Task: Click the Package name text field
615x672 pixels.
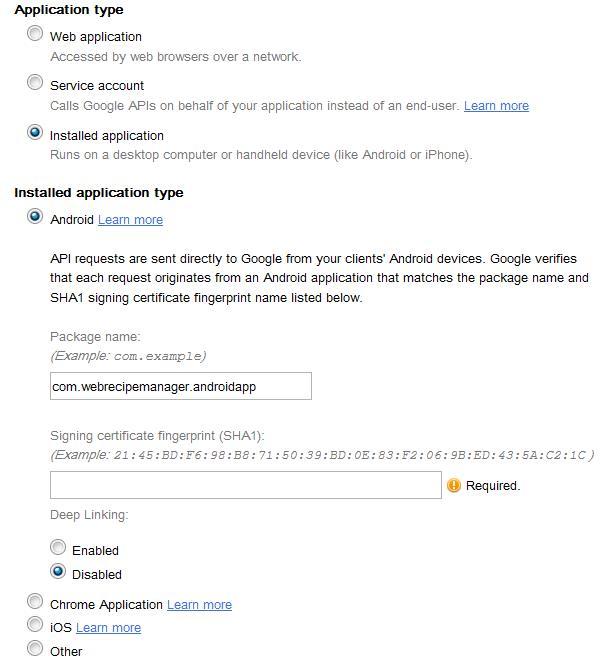Action: click(x=180, y=386)
